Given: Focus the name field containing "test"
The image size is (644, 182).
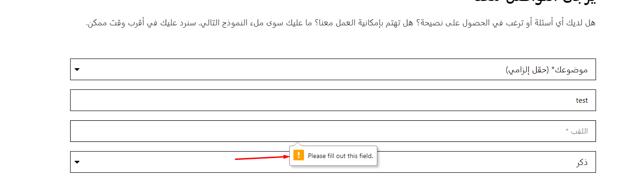Looking at the screenshot, I should (333, 100).
